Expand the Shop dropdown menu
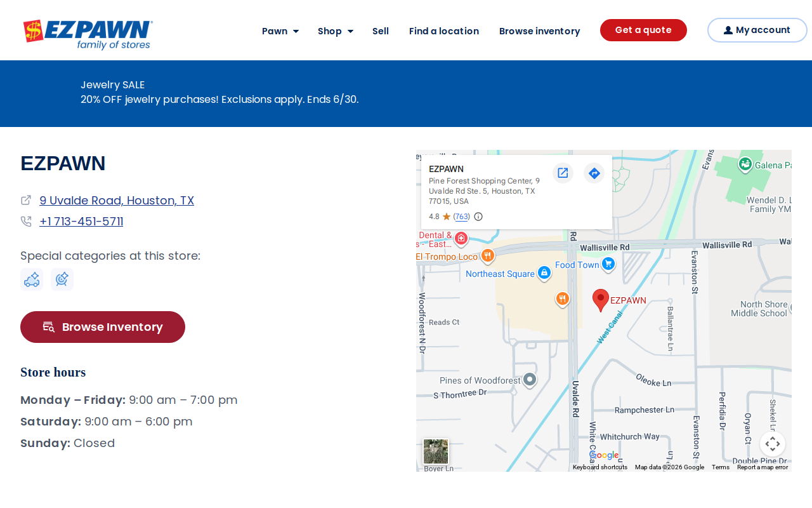This screenshot has height=508, width=812. 336,31
